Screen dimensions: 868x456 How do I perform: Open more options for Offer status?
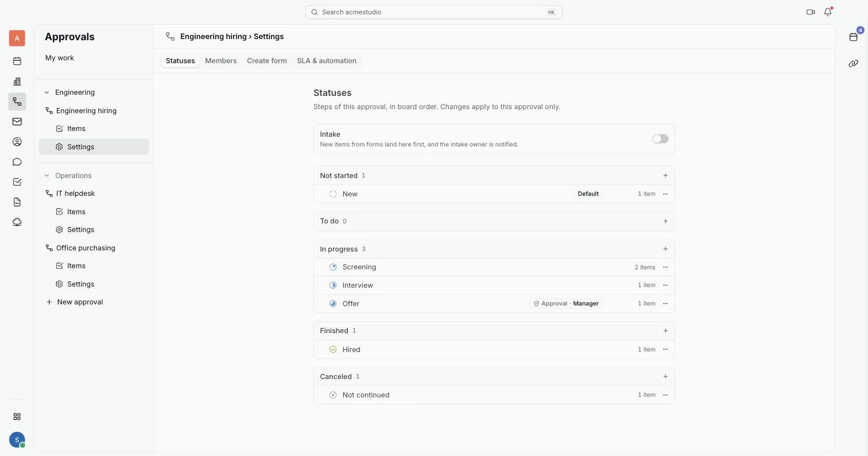click(x=665, y=303)
